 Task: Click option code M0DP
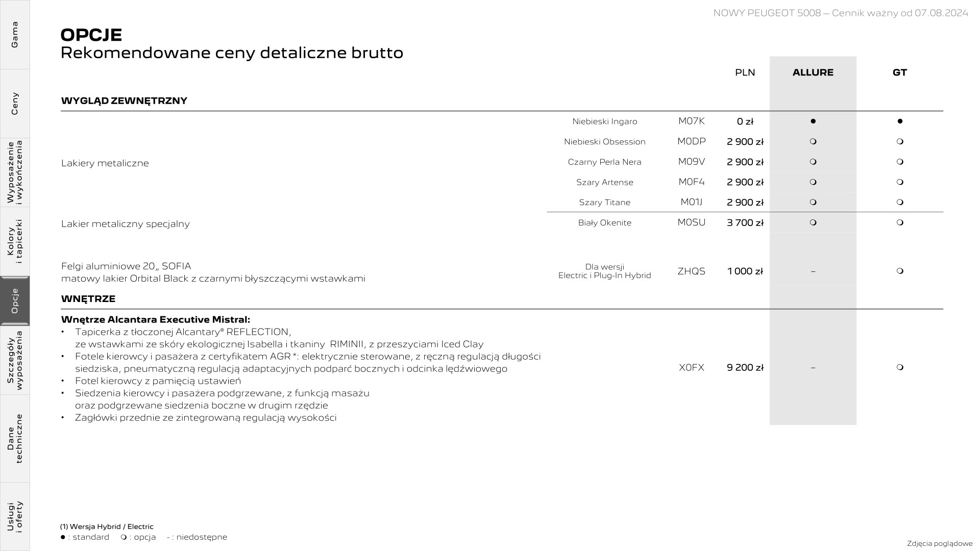tap(692, 141)
